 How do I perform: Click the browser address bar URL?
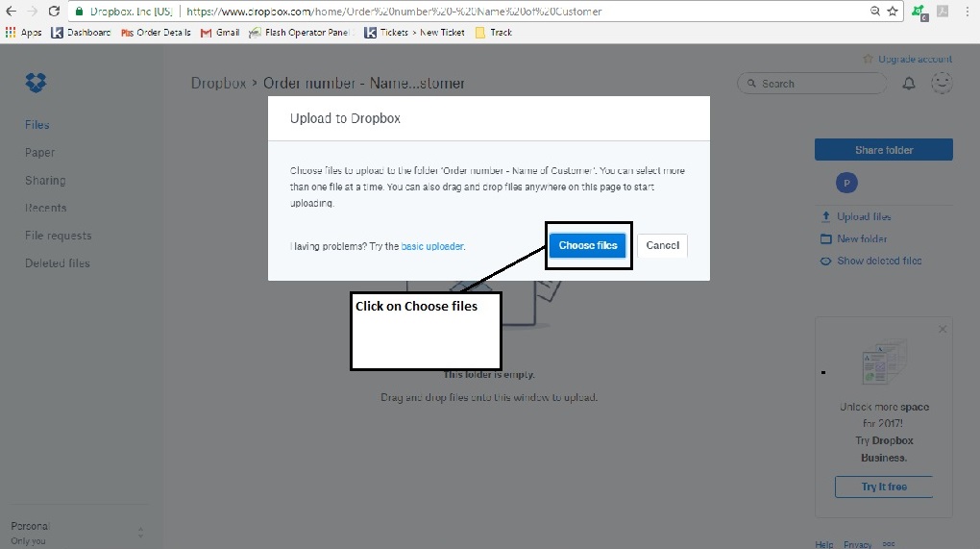394,12
